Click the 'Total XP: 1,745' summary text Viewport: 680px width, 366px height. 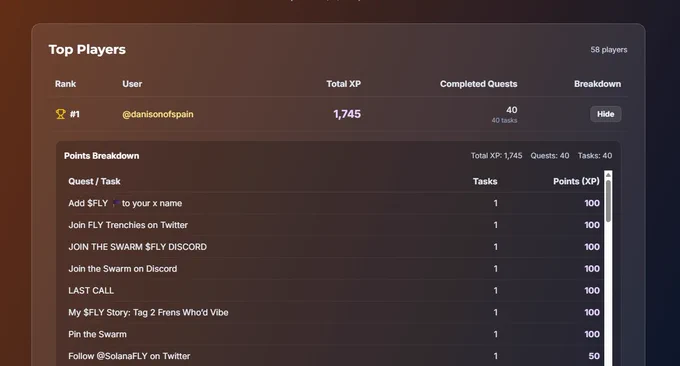pyautogui.click(x=497, y=156)
